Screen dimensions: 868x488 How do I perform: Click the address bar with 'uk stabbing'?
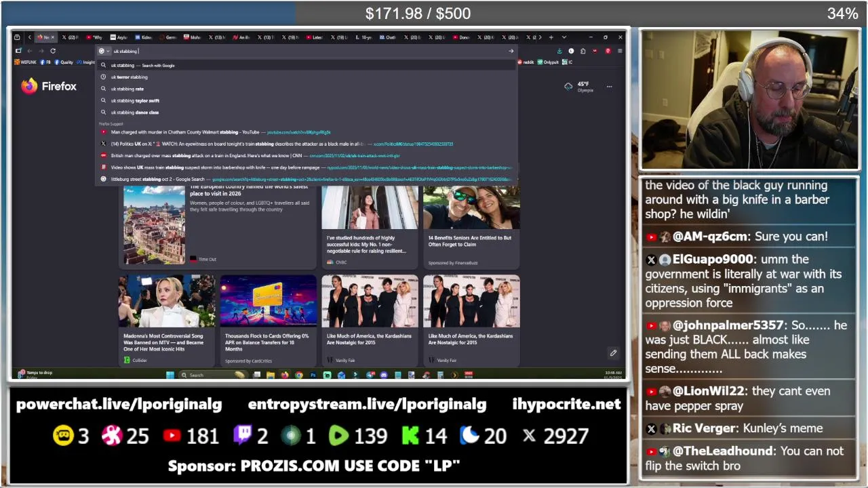click(309, 51)
